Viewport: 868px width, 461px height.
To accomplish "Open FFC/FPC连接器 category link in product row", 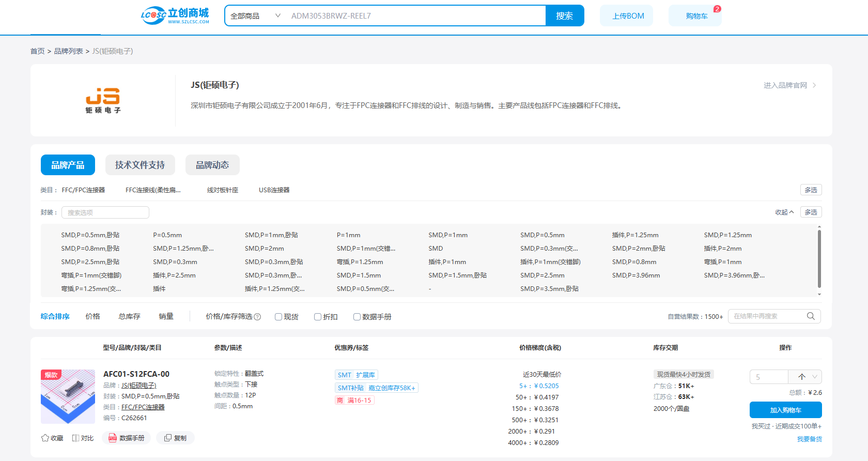I will [x=143, y=407].
